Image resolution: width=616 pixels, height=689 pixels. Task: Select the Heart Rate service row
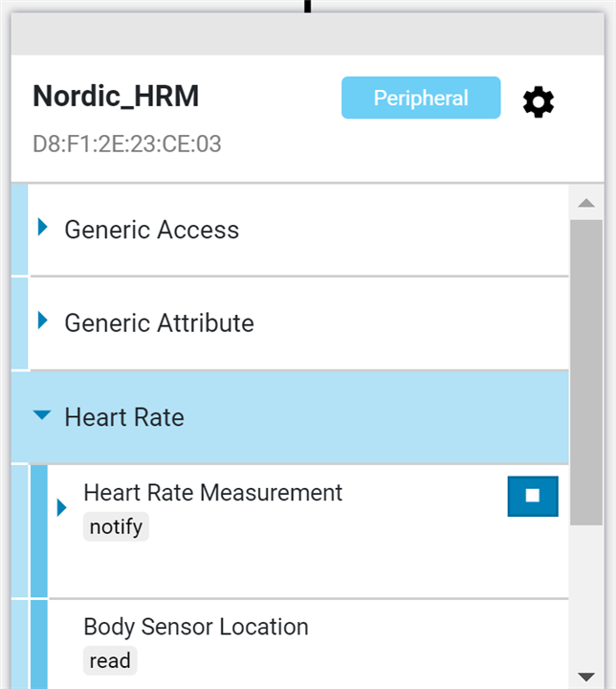(290, 417)
